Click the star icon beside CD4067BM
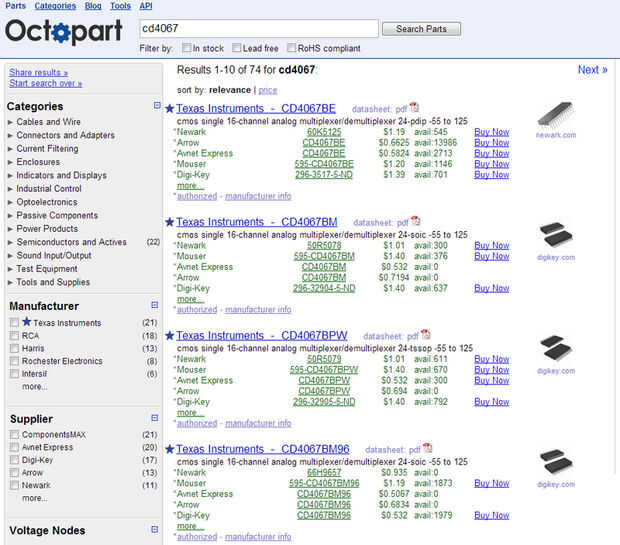Viewport: 620px width, 545px height. (170, 222)
